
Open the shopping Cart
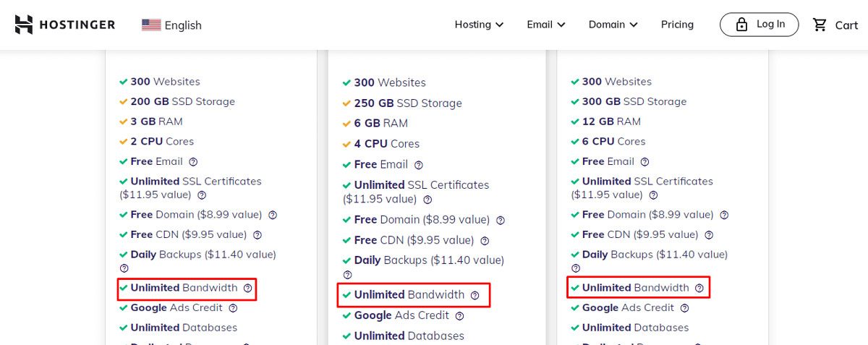(x=835, y=25)
